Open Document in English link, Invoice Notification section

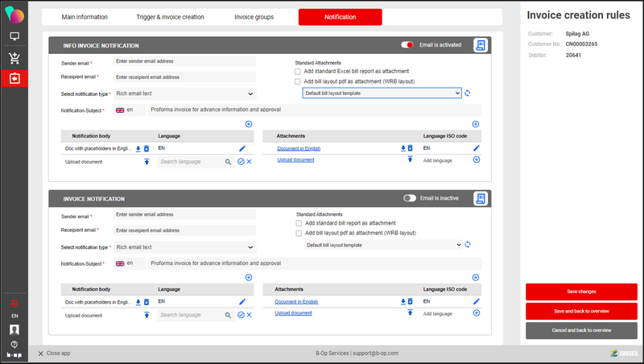296,302
